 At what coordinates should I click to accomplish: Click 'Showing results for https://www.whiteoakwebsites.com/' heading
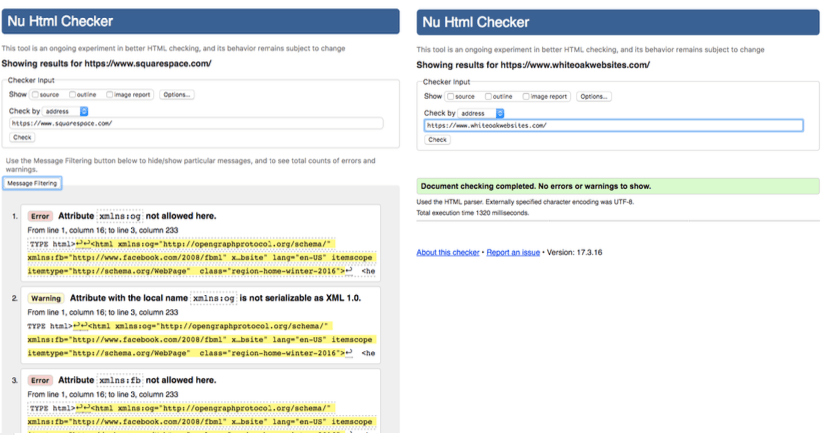(x=533, y=65)
